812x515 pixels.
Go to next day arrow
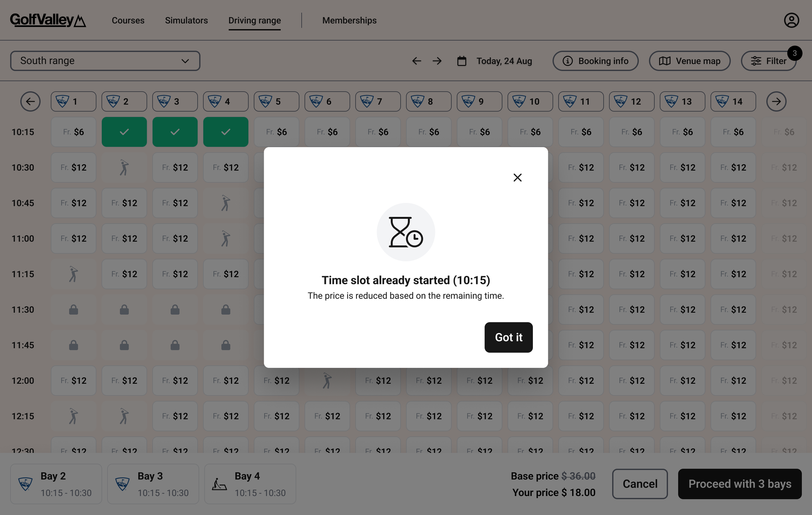point(437,61)
